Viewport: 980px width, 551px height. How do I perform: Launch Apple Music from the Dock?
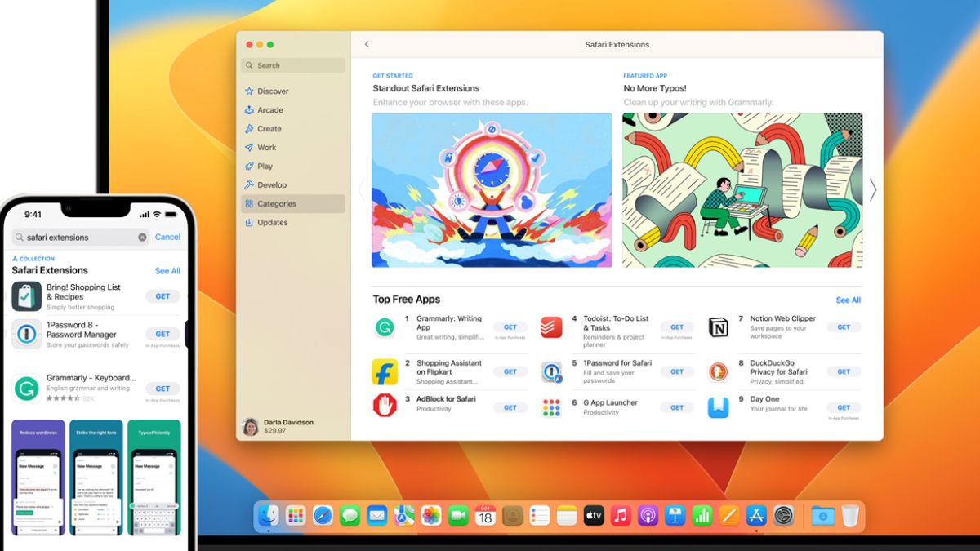tap(621, 515)
